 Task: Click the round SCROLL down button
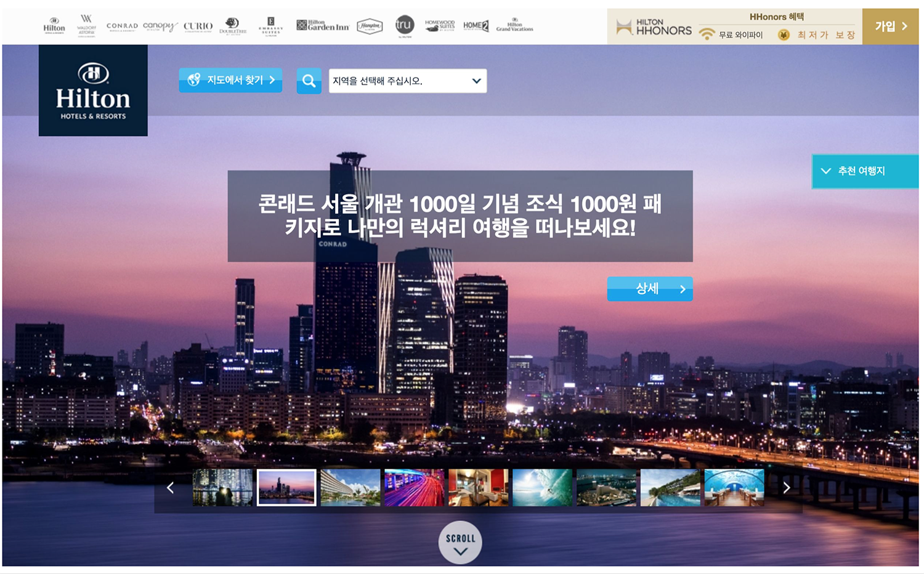point(460,543)
